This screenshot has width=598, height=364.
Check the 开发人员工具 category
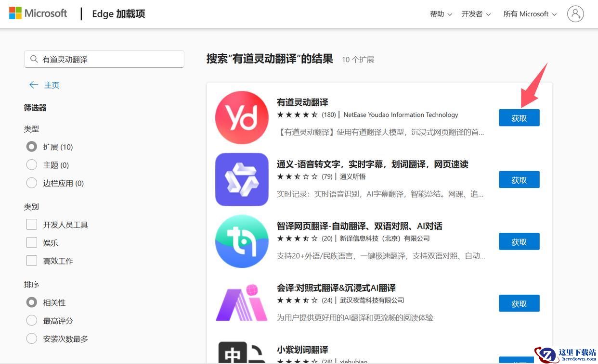(x=32, y=225)
